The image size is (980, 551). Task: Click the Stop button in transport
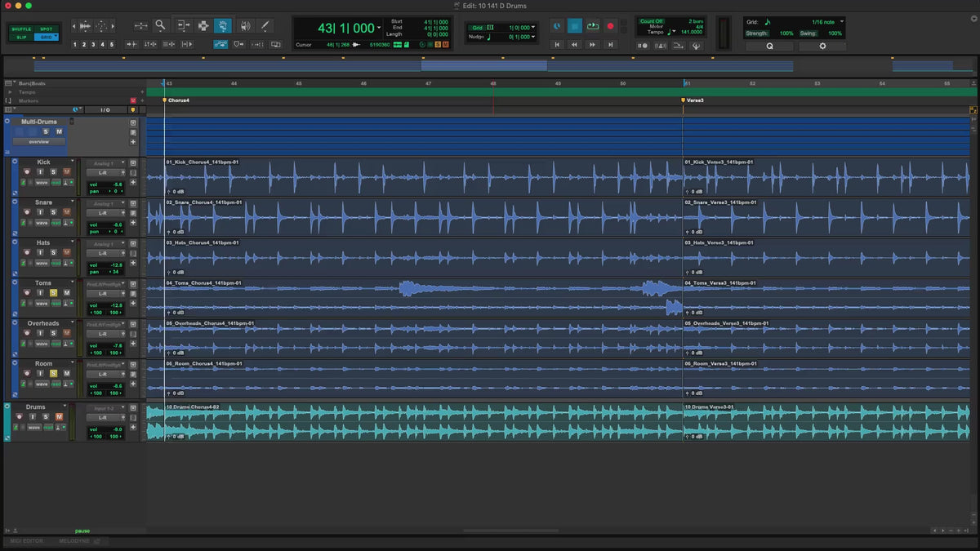click(574, 26)
